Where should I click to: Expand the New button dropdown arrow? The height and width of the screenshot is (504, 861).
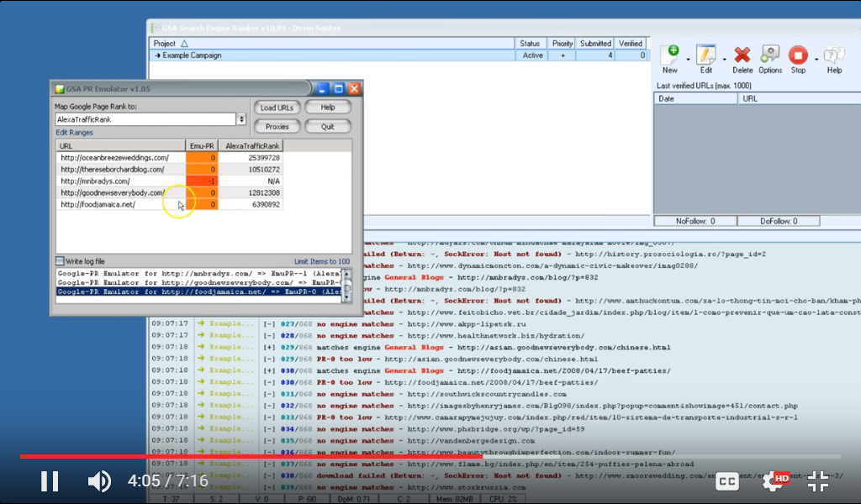pos(688,59)
